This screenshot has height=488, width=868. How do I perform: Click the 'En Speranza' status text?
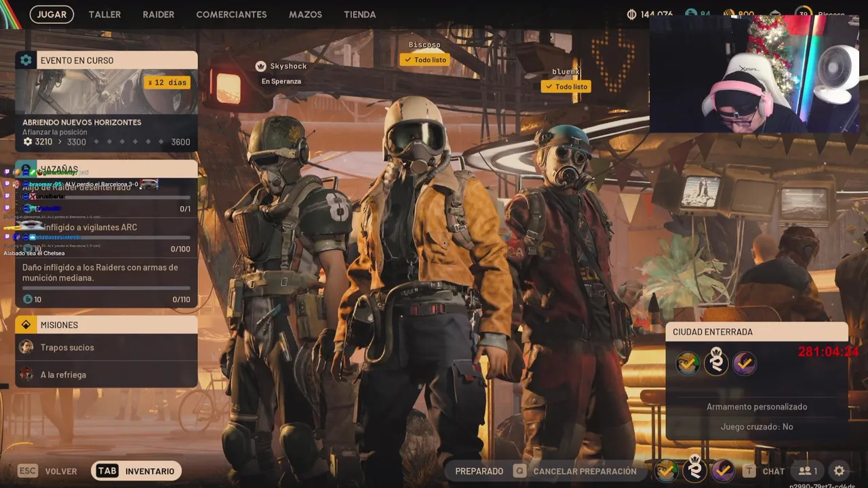pos(281,81)
